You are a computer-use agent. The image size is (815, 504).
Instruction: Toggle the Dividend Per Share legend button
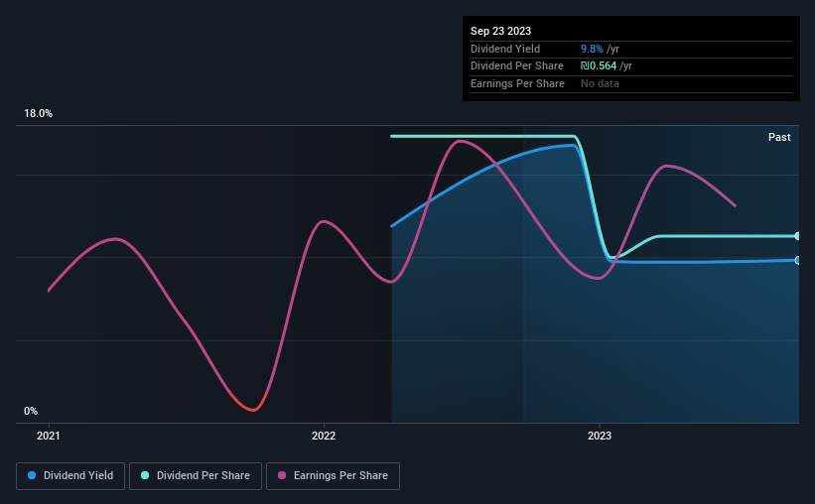(x=196, y=475)
